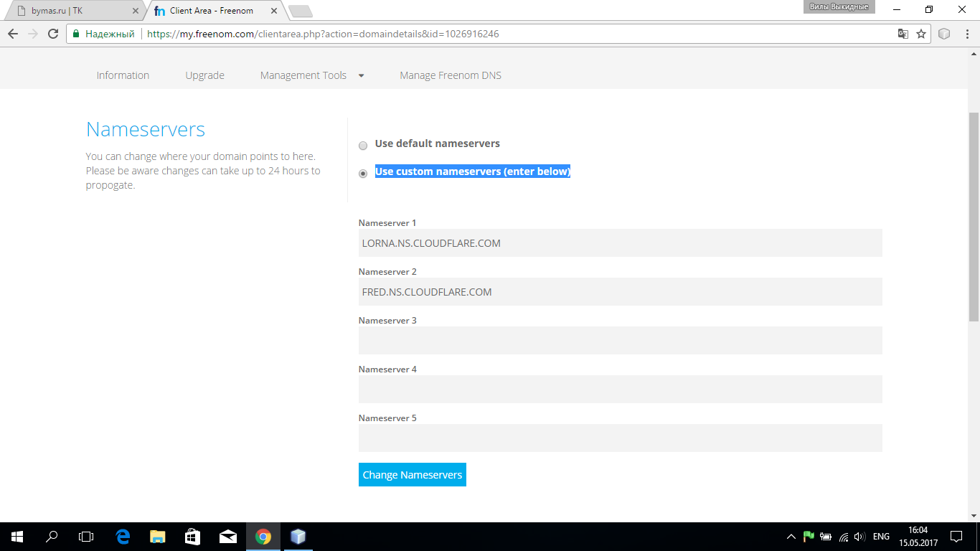Go back using browser back arrow
Screen dimensions: 980x551
tap(13, 34)
